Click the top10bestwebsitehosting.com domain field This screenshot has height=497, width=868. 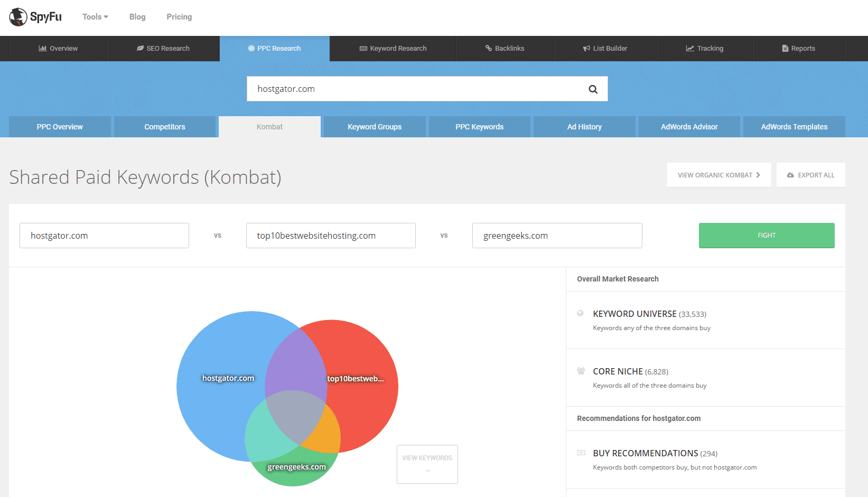pyautogui.click(x=331, y=236)
